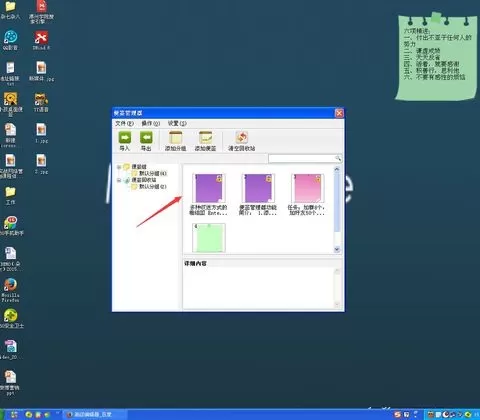Select the 便签回收站 tree item
The height and width of the screenshot is (420, 480).
[x=144, y=180]
